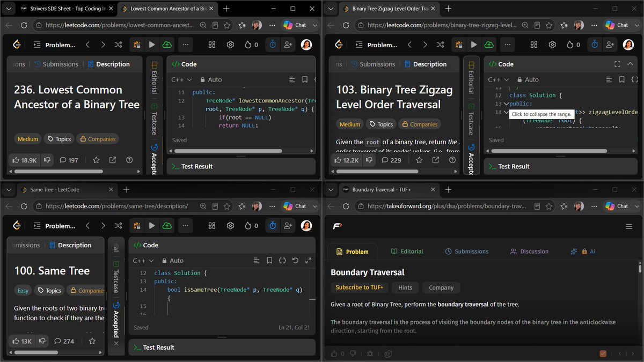The height and width of the screenshot is (362, 644).
Task: Open Discussion tab on Boundary Traversal page
Action: pos(529,252)
